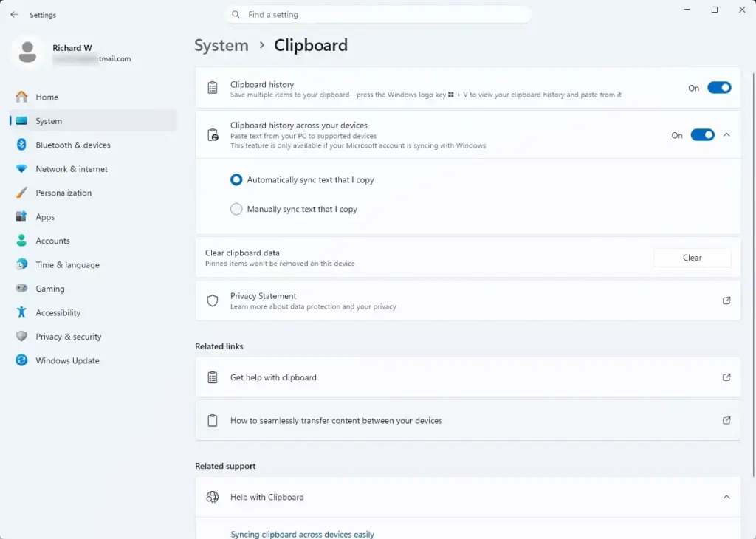Open Privacy & security settings
The height and width of the screenshot is (539, 756).
pos(94,336)
